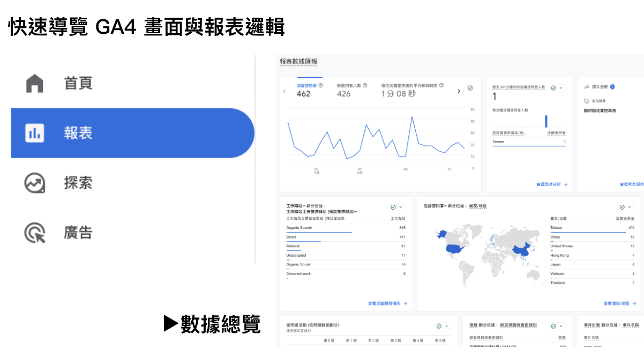Viewport: 644px width, 356px height.
Task: Click the tag icon beside 追加銷售
Action: [587, 100]
